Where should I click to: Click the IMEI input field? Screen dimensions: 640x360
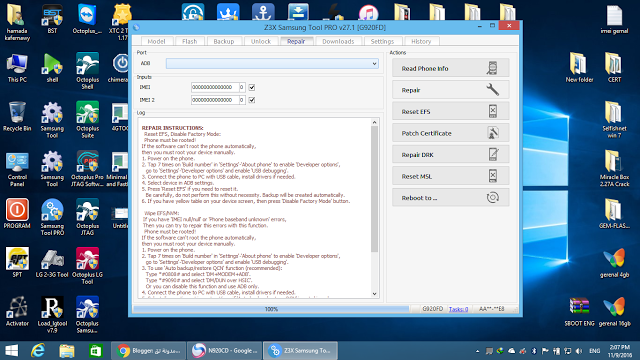[215, 87]
